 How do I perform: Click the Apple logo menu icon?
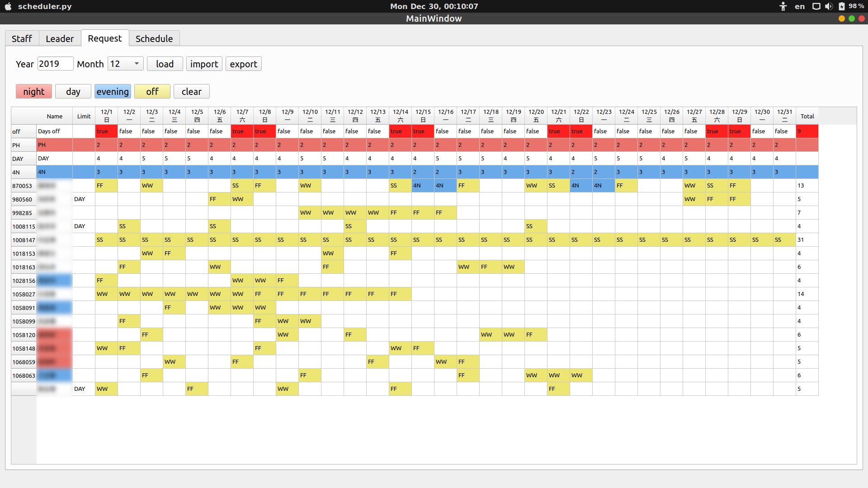[x=8, y=6]
